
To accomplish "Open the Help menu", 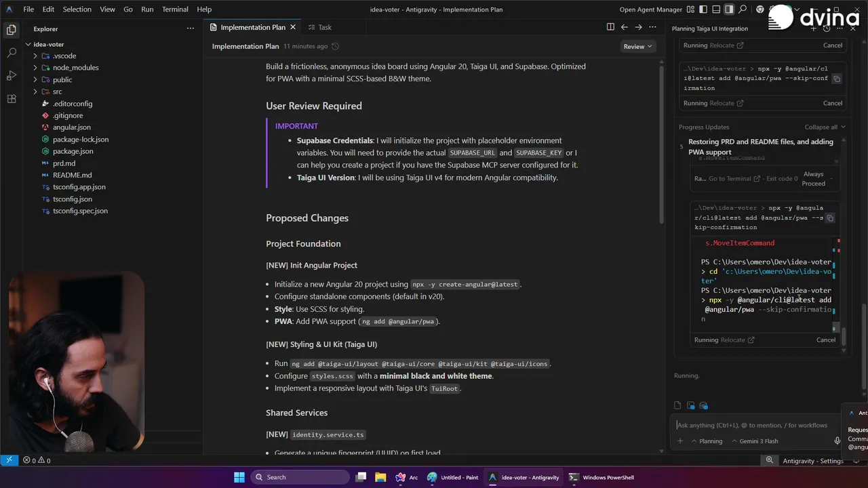I will (x=204, y=9).
